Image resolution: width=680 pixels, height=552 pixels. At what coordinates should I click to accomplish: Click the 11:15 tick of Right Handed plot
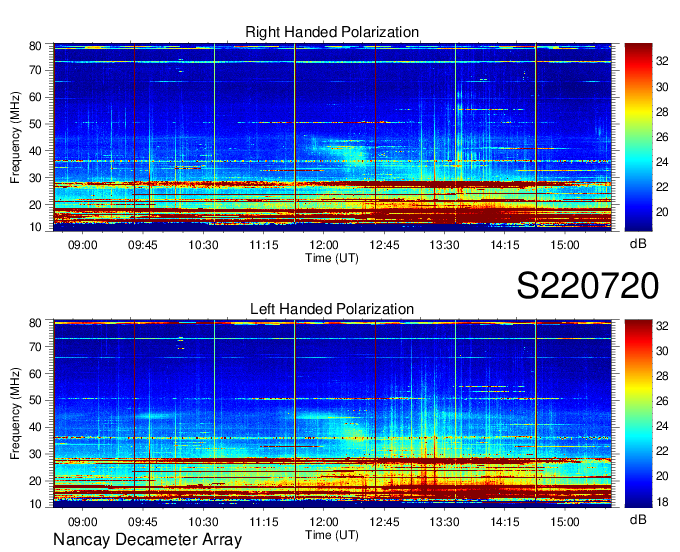click(x=264, y=245)
